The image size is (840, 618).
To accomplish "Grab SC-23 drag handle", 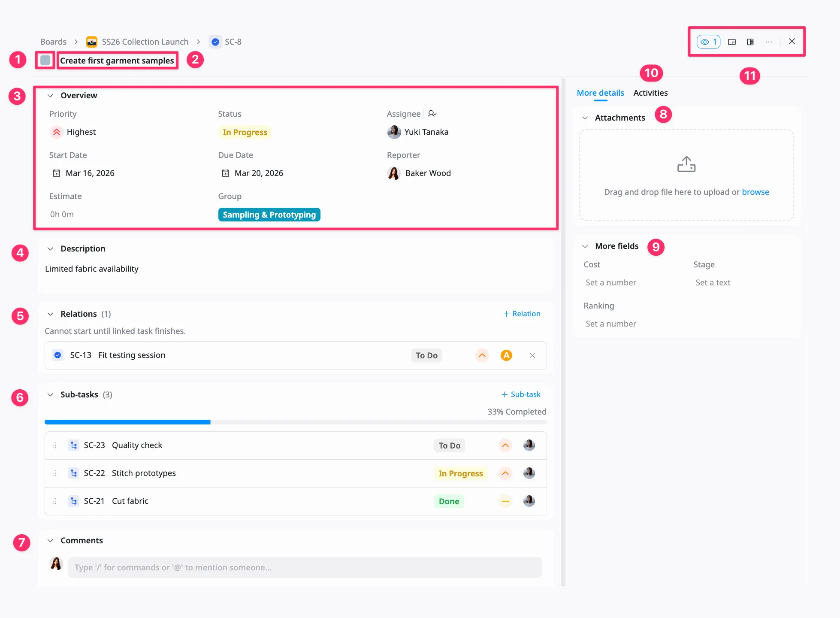I will click(x=54, y=445).
